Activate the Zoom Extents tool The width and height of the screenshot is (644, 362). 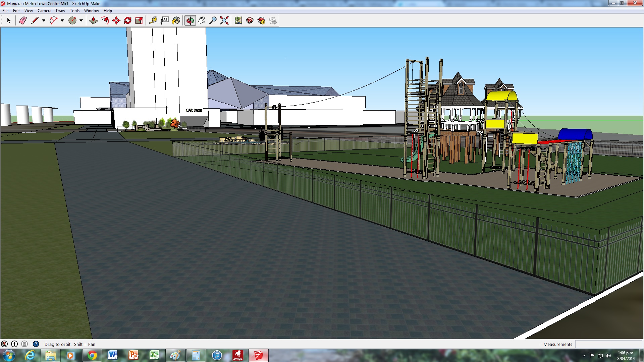click(x=224, y=21)
